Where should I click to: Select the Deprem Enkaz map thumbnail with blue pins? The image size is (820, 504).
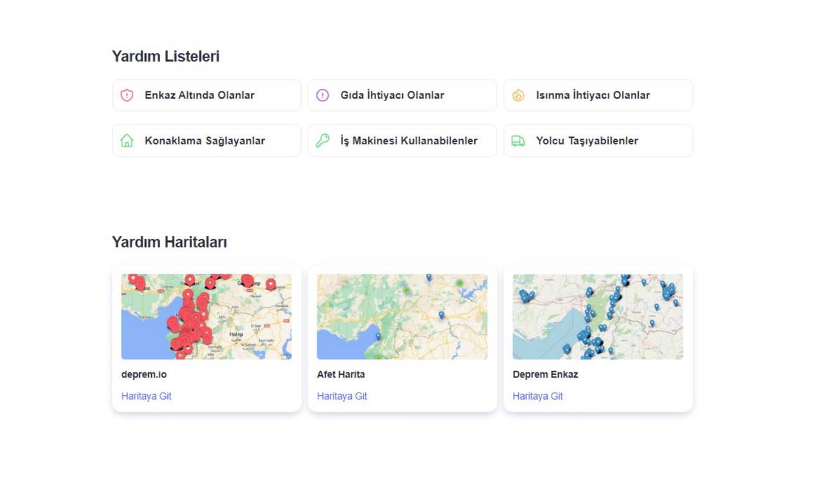click(x=598, y=316)
